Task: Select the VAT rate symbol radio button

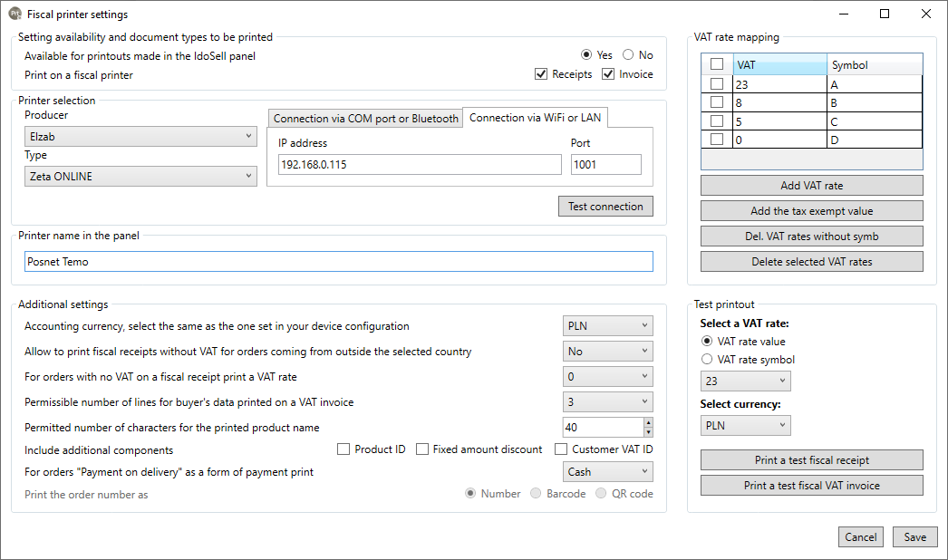Action: click(707, 359)
